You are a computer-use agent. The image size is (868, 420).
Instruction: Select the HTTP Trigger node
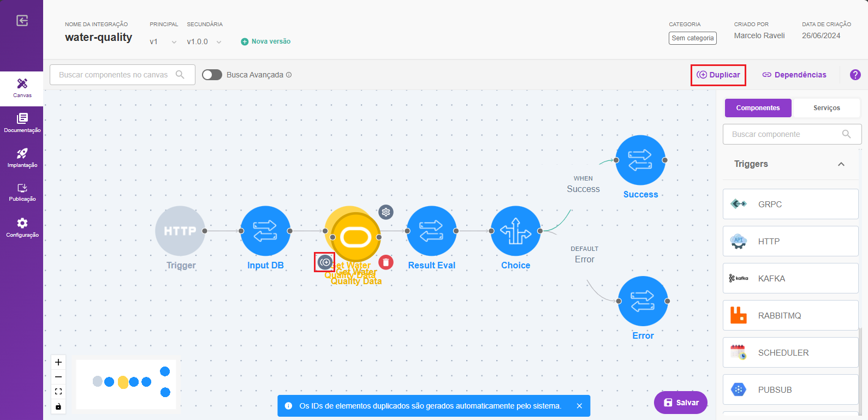point(180,231)
